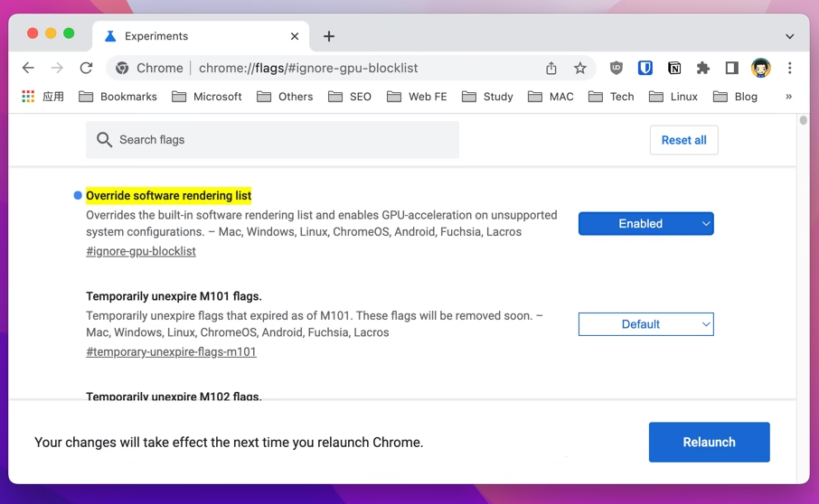Open the Linux bookmarks folder
Viewport: 819px width, 504px height.
point(673,97)
